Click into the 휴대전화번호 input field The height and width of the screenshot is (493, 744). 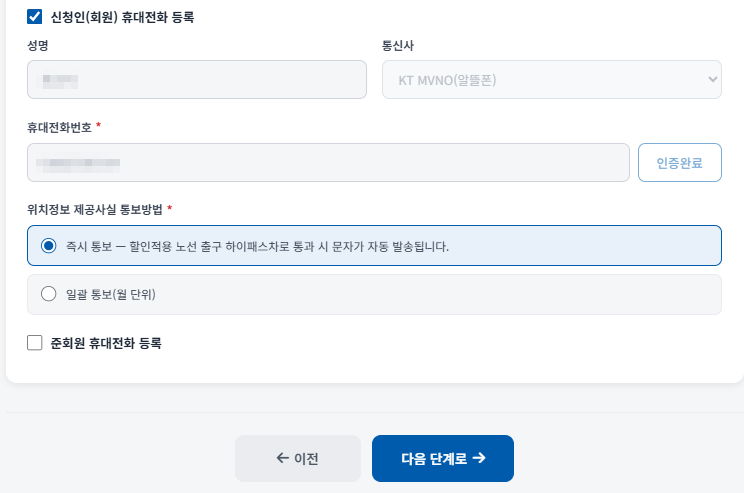click(328, 163)
